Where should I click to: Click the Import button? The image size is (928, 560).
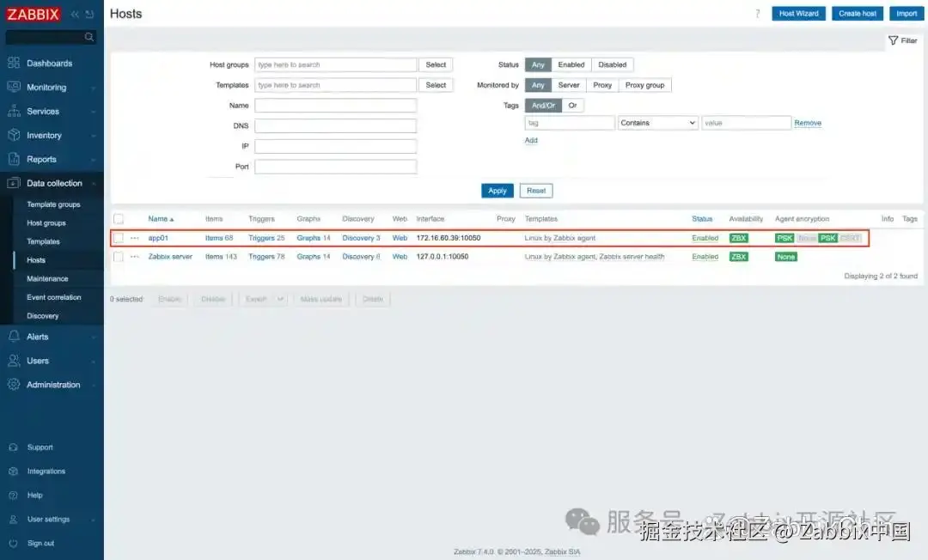[907, 14]
